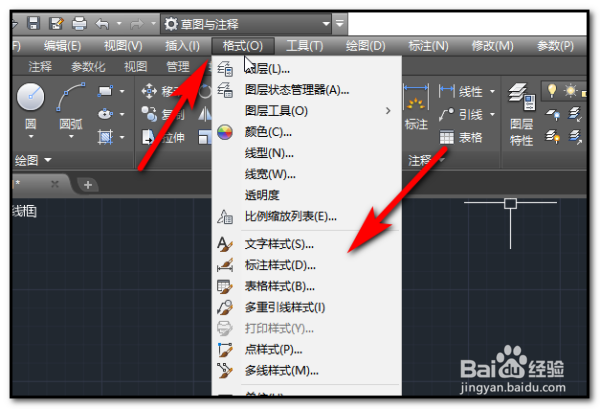
Task: Click the Save As icon with pencil
Action: [x=56, y=24]
